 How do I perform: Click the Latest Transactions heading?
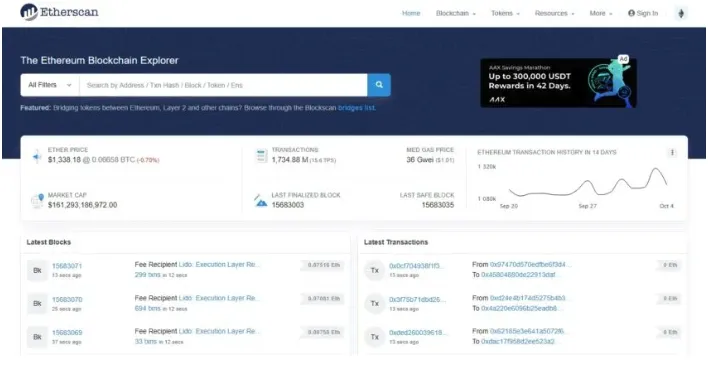(396, 242)
